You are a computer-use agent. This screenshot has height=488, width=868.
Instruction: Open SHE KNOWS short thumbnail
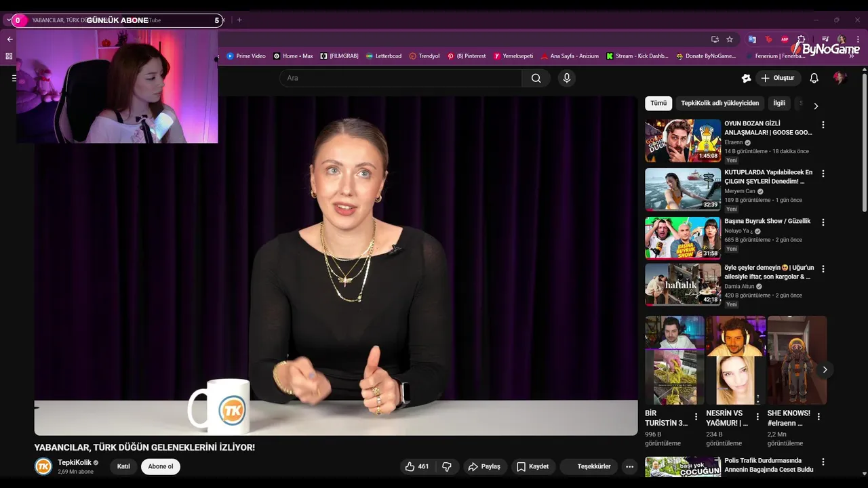[797, 360]
